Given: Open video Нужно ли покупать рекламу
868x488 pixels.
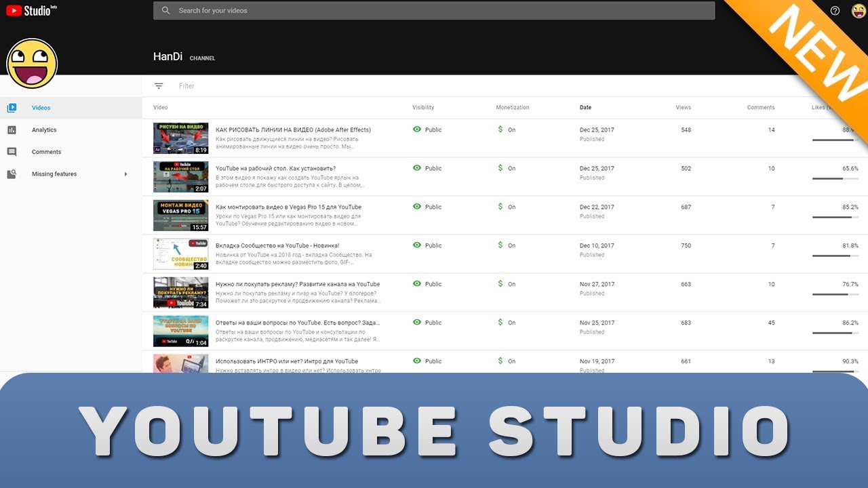Looking at the screenshot, I should pyautogui.click(x=298, y=284).
